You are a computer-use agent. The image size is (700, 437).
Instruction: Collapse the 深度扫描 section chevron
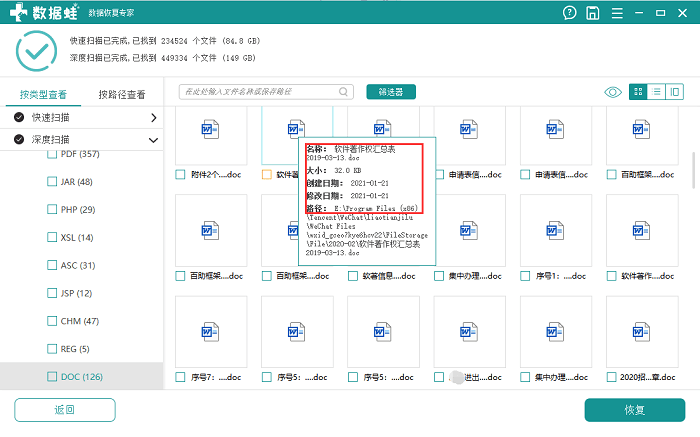point(153,140)
